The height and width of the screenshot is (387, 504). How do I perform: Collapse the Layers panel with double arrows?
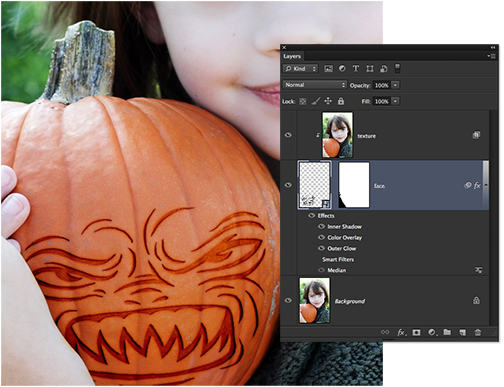(x=493, y=48)
